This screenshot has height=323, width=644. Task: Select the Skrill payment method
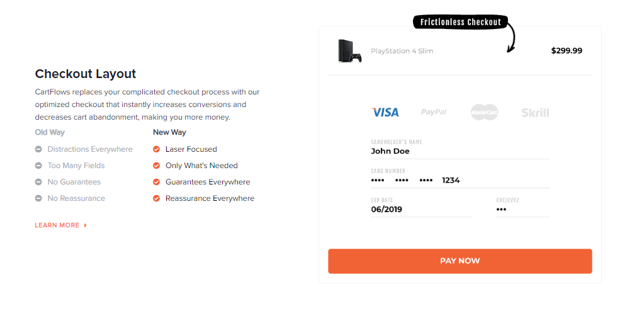point(535,113)
